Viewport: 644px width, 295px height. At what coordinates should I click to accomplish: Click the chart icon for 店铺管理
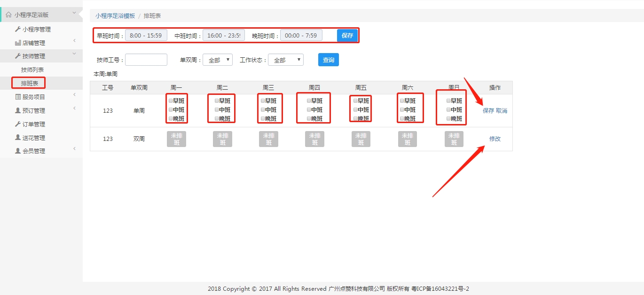(x=18, y=43)
